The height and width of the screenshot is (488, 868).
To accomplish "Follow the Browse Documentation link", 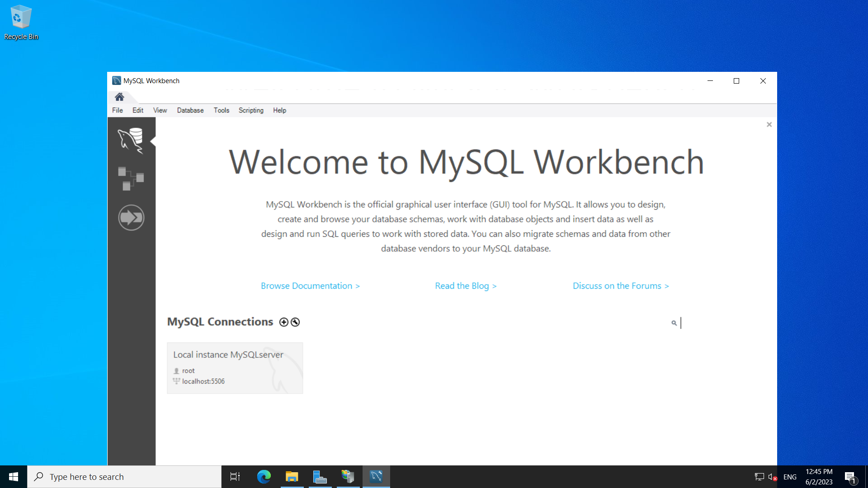I will pos(310,286).
